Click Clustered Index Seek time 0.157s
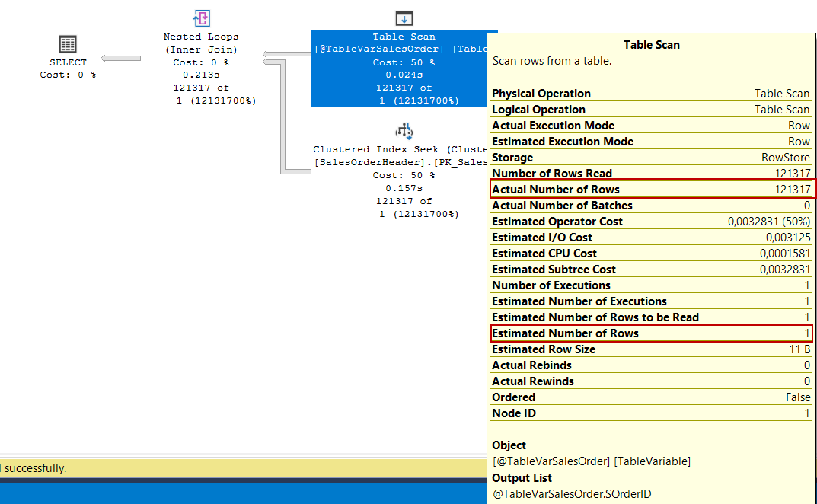 [x=404, y=187]
